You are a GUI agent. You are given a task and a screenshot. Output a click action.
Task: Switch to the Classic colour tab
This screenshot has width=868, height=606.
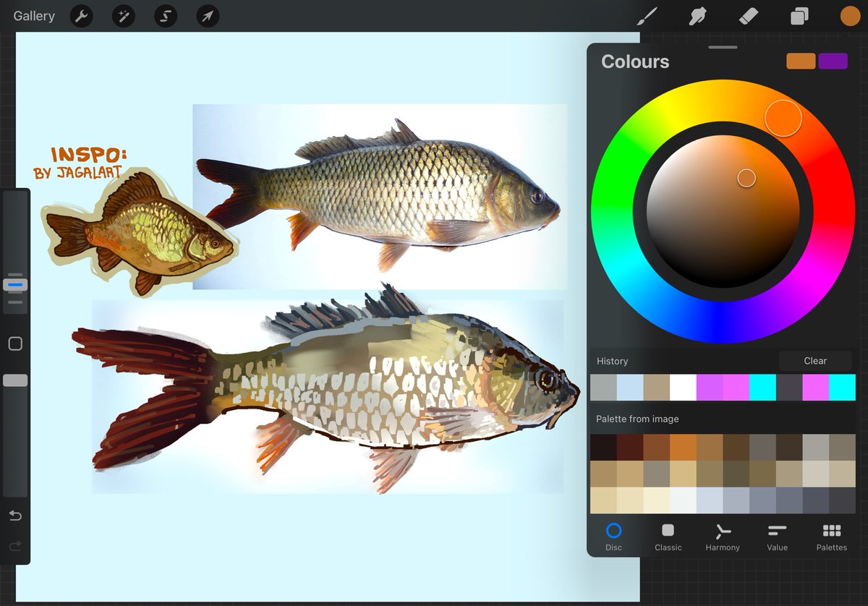point(668,537)
